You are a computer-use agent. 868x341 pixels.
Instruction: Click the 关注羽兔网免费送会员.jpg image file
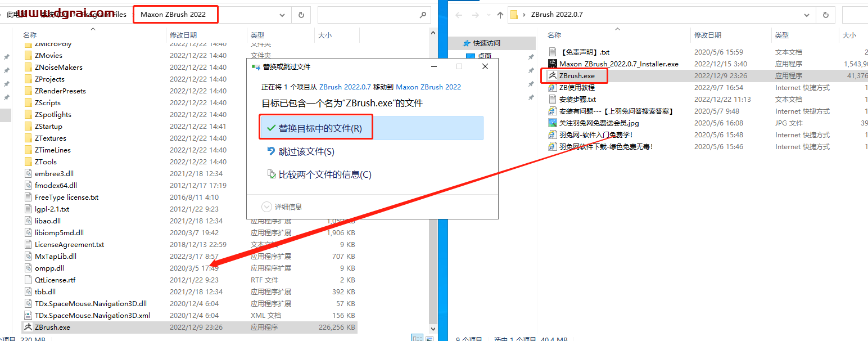pyautogui.click(x=599, y=123)
